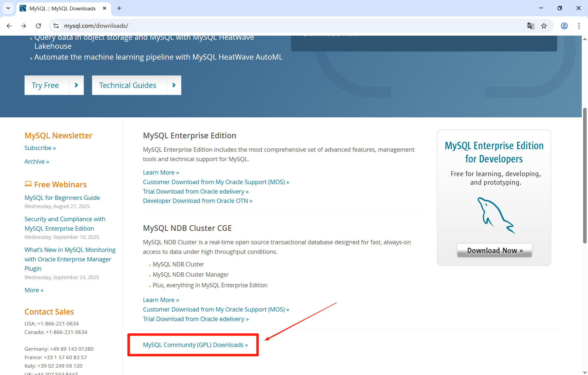Open Security and Compliance webinar link
588x375 pixels.
point(65,224)
